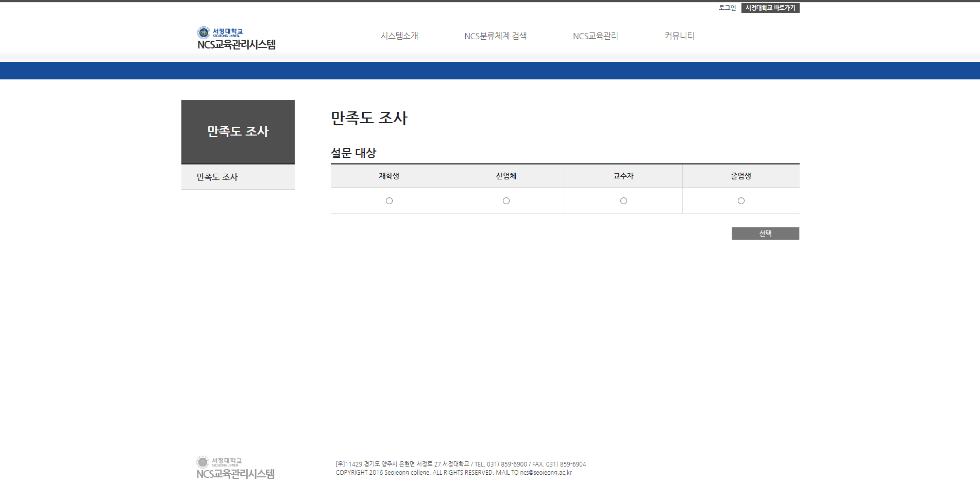Open the NCS분류체계 검색 menu
The height and width of the screenshot is (483, 980).
click(495, 36)
